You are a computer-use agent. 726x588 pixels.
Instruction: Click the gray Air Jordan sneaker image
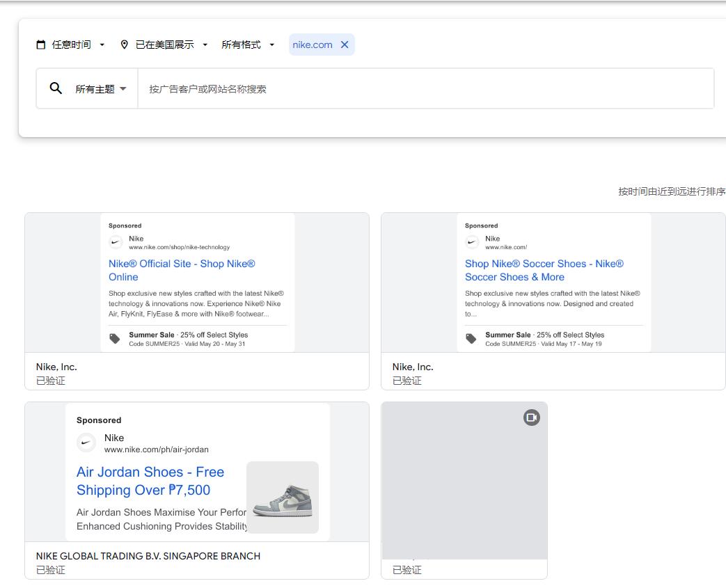coord(283,498)
